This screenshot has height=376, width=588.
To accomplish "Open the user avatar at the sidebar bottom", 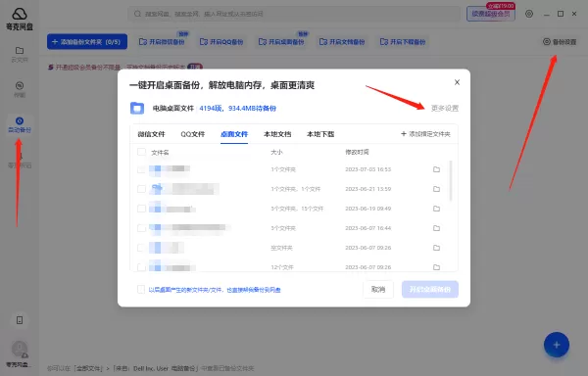I will pyautogui.click(x=20, y=349).
